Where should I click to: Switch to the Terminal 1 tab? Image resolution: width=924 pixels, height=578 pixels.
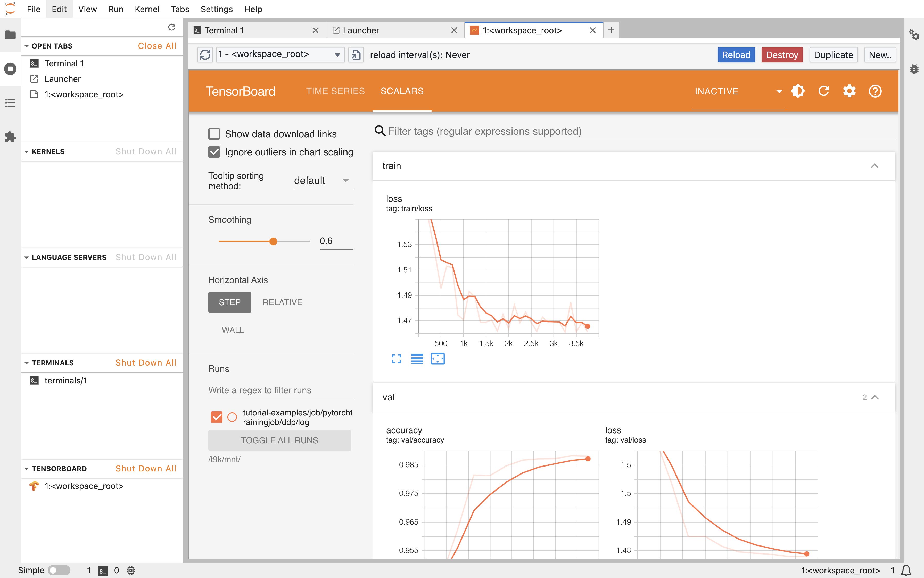tap(257, 30)
